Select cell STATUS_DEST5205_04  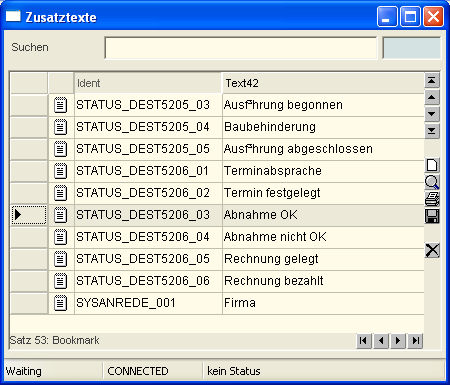pos(148,127)
